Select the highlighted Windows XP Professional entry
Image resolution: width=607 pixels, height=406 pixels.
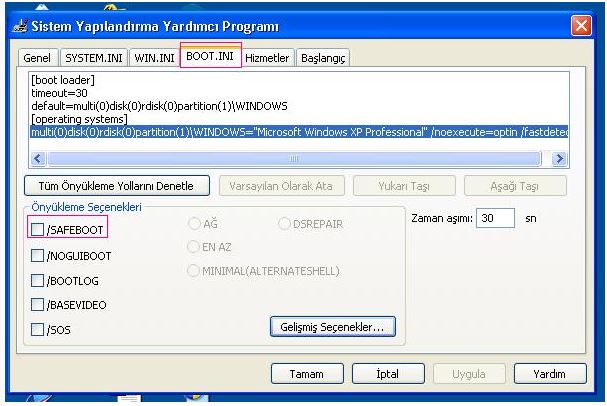point(299,132)
